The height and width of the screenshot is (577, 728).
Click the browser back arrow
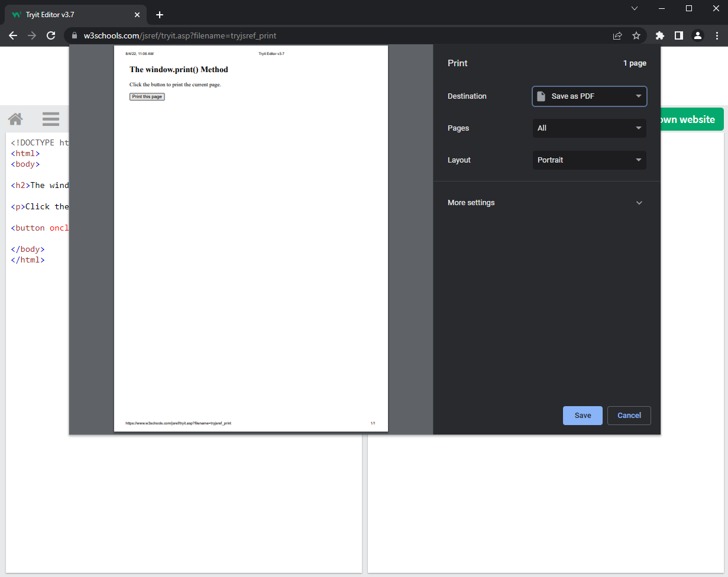click(x=13, y=35)
